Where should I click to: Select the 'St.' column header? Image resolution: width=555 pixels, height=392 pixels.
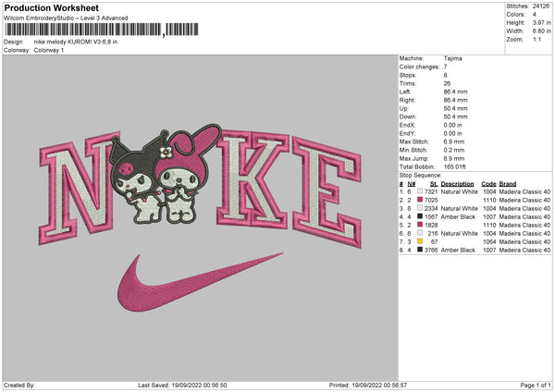tap(434, 184)
